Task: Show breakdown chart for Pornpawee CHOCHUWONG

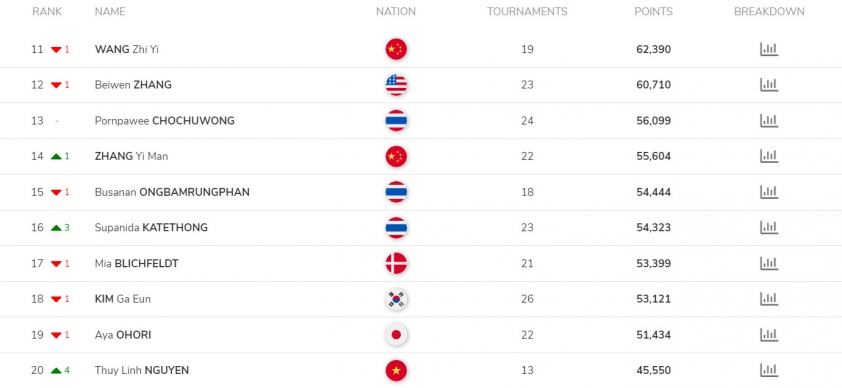Action: [769, 121]
